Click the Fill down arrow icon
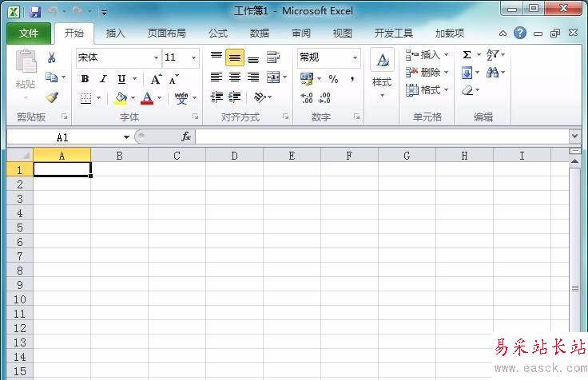This screenshot has width=588, height=380. 467,73
